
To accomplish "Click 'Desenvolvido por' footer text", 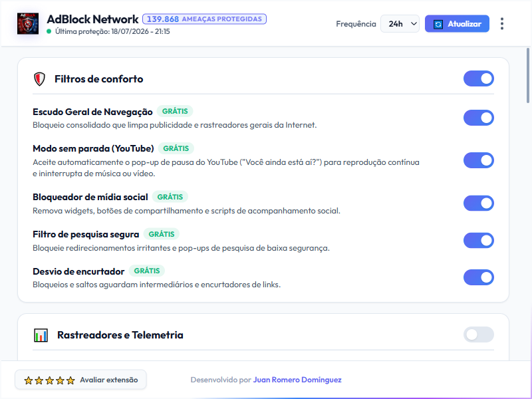I will point(221,380).
